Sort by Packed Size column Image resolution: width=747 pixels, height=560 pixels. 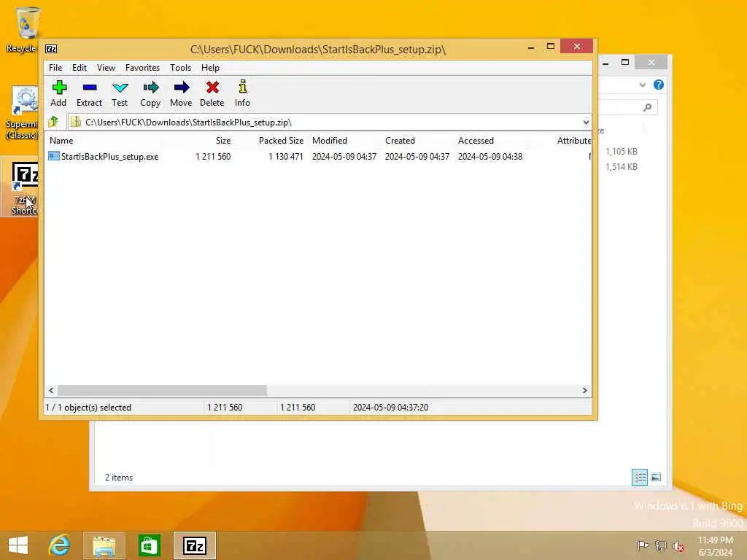coord(281,141)
